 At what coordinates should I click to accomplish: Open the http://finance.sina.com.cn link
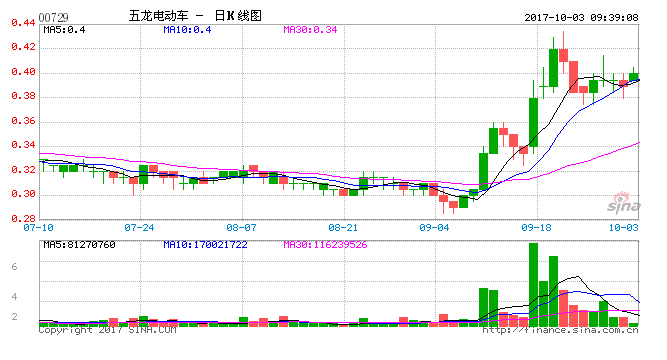click(x=560, y=330)
